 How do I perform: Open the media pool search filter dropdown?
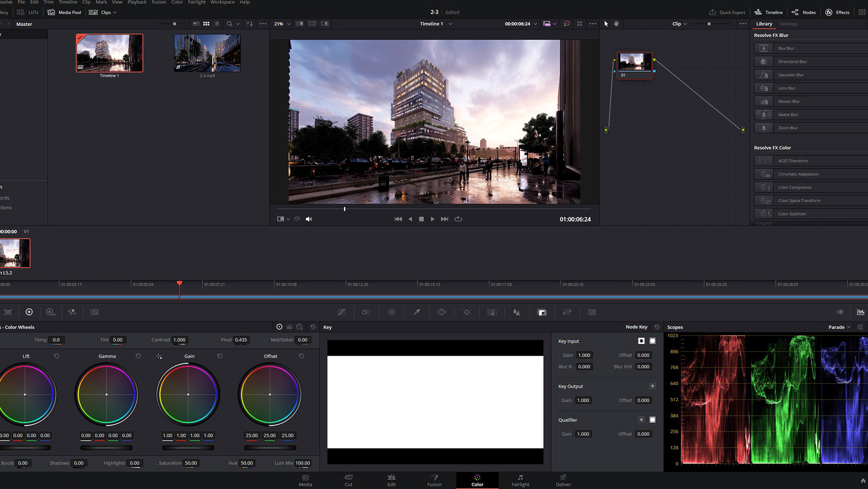coord(238,24)
